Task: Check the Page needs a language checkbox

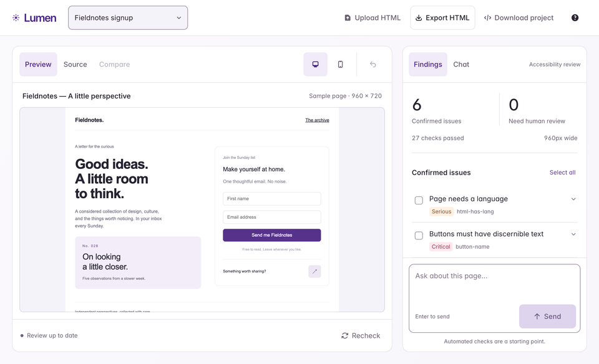Action: (x=419, y=200)
